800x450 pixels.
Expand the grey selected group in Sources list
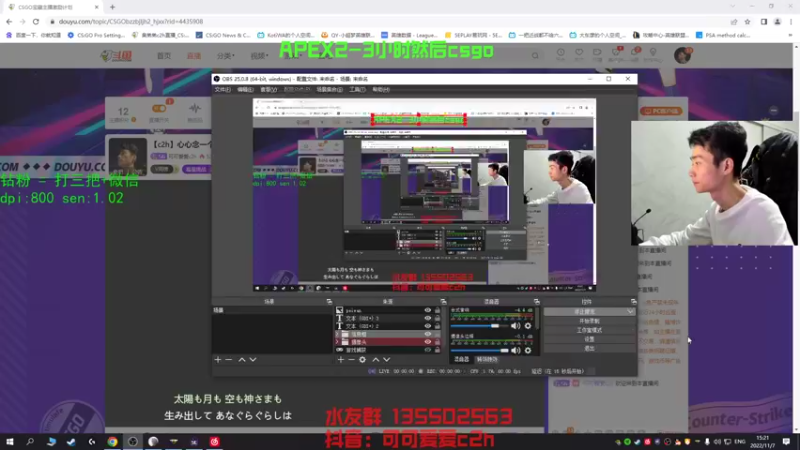point(337,334)
